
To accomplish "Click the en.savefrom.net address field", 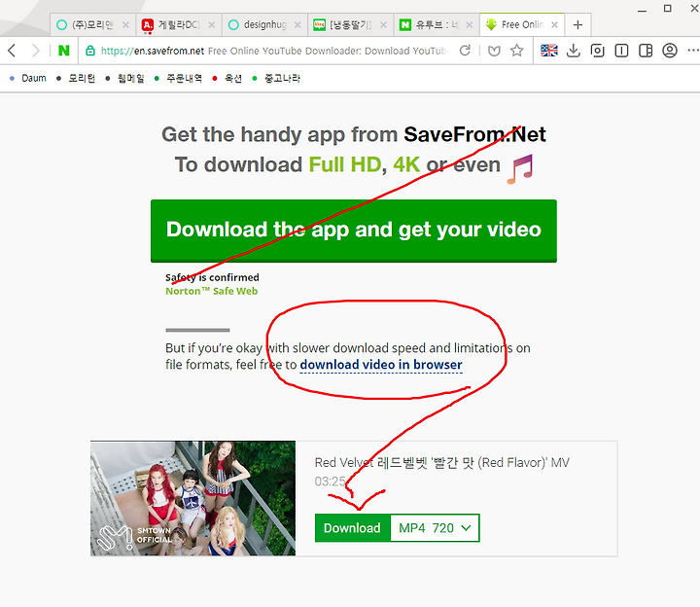I will [x=273, y=51].
